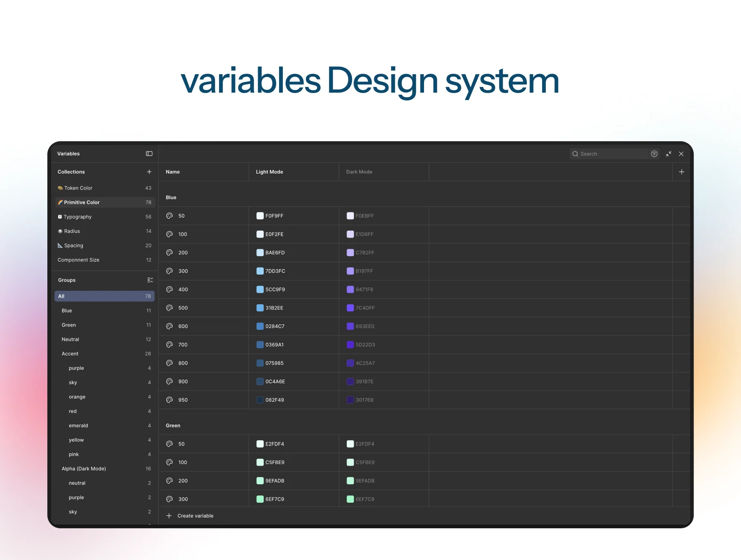Select the pink subgroup under Accent
The height and width of the screenshot is (560, 741).
point(105,454)
